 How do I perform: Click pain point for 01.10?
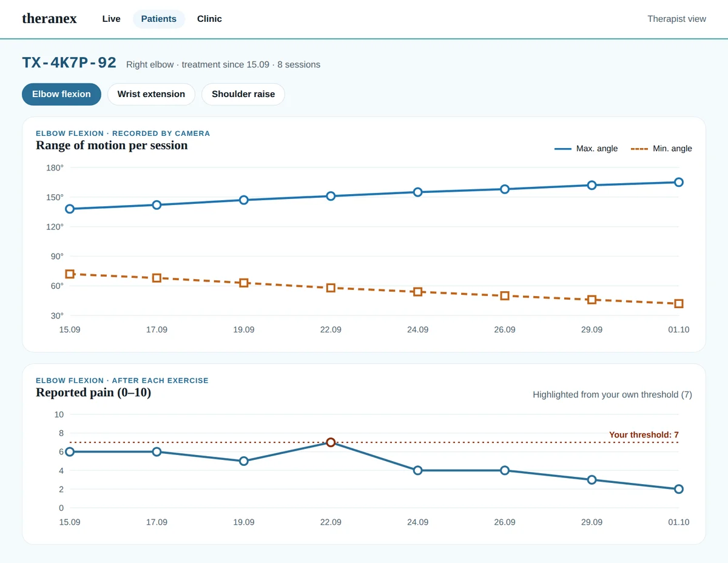(679, 489)
